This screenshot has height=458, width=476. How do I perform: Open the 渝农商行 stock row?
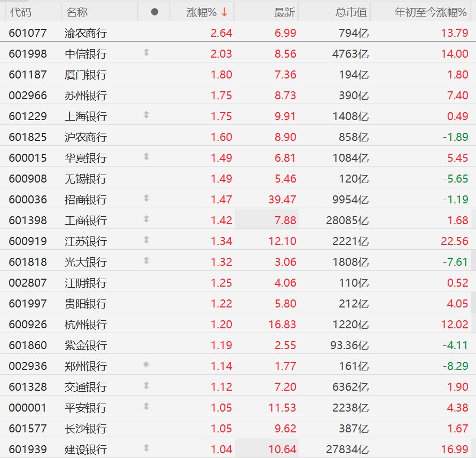click(x=238, y=33)
